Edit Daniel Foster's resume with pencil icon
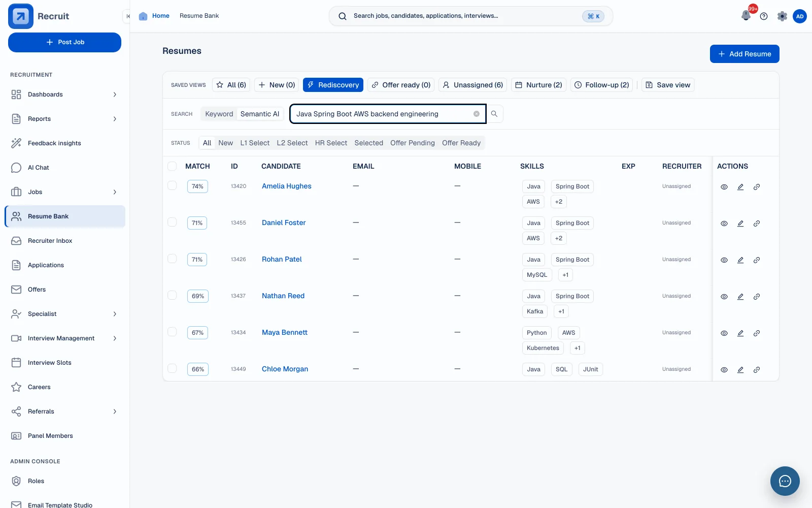This screenshot has width=812, height=508. (740, 224)
